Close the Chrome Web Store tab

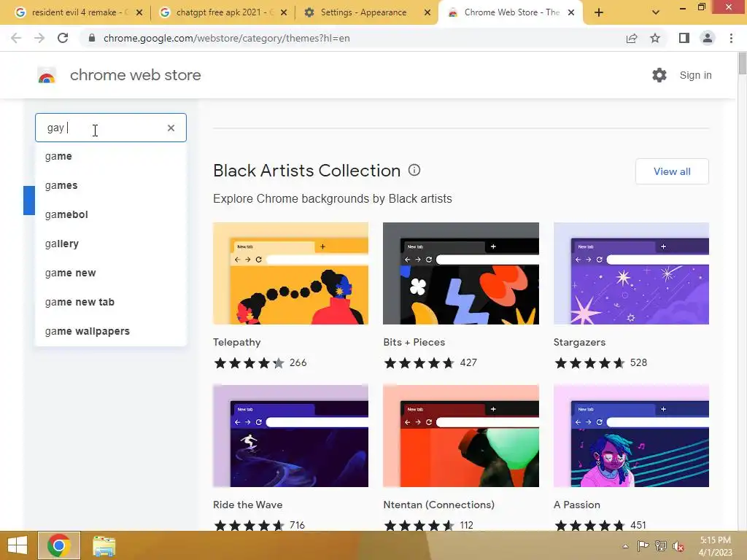click(x=571, y=13)
